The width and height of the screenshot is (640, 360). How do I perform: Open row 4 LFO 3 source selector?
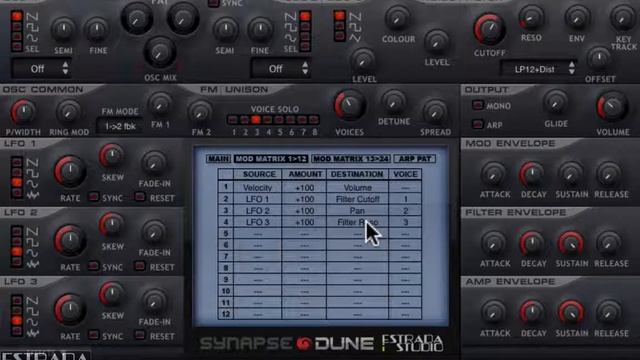point(257,222)
